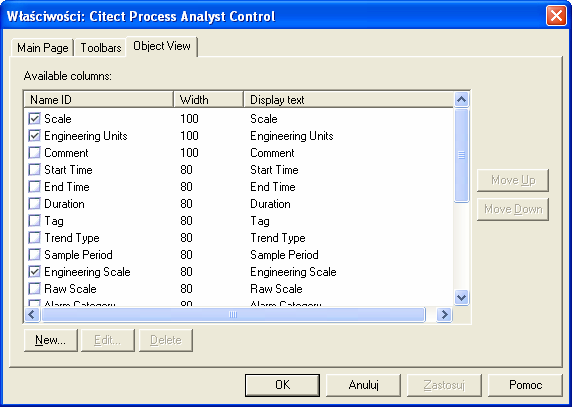Click the horizontal scrollbar thumb
This screenshot has height=407, width=573.
coord(233,315)
